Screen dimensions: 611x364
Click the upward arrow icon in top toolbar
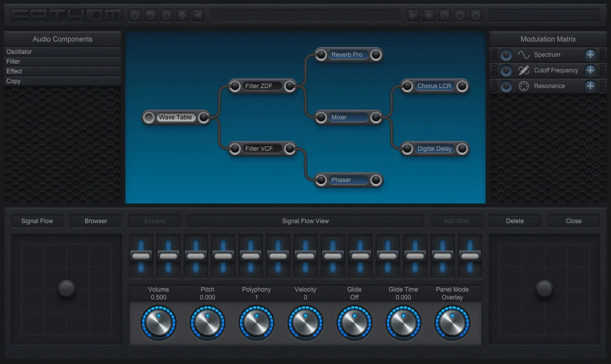click(x=429, y=15)
